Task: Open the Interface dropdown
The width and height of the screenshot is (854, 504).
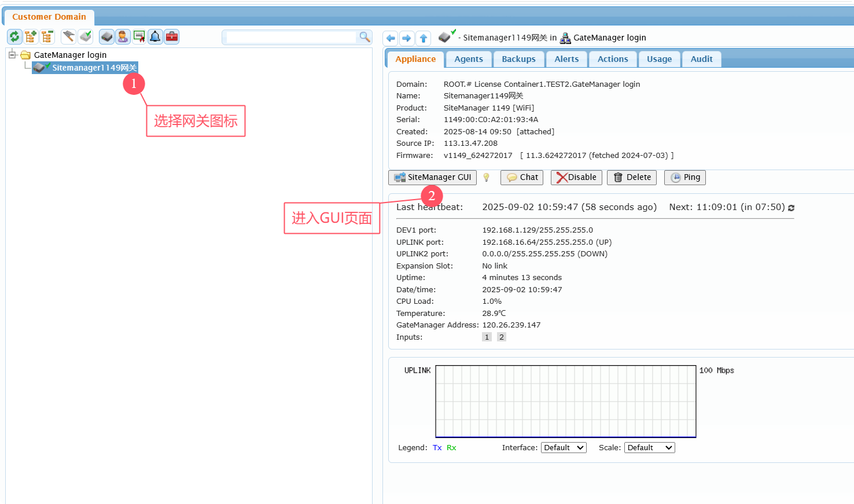Action: click(x=564, y=448)
